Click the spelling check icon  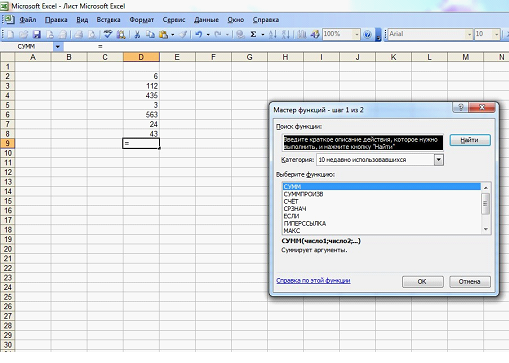pyautogui.click(x=108, y=34)
